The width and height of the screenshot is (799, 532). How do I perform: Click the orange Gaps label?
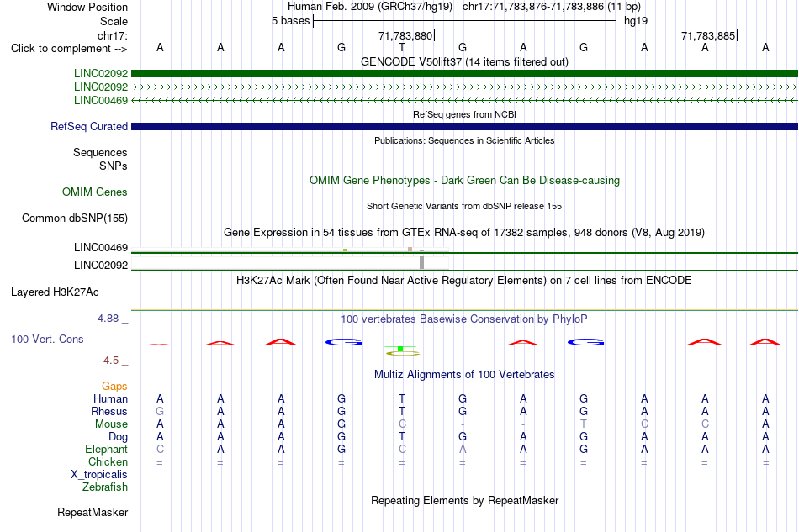114,387
